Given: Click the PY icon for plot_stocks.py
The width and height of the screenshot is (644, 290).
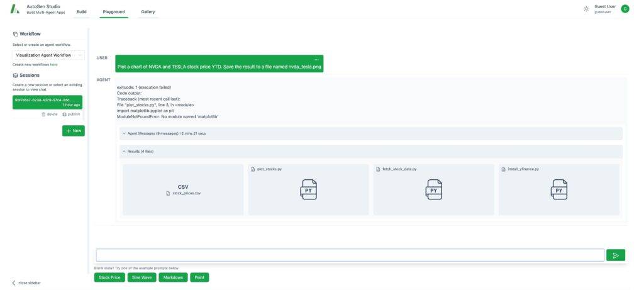Looking at the screenshot, I should pos(308,190).
